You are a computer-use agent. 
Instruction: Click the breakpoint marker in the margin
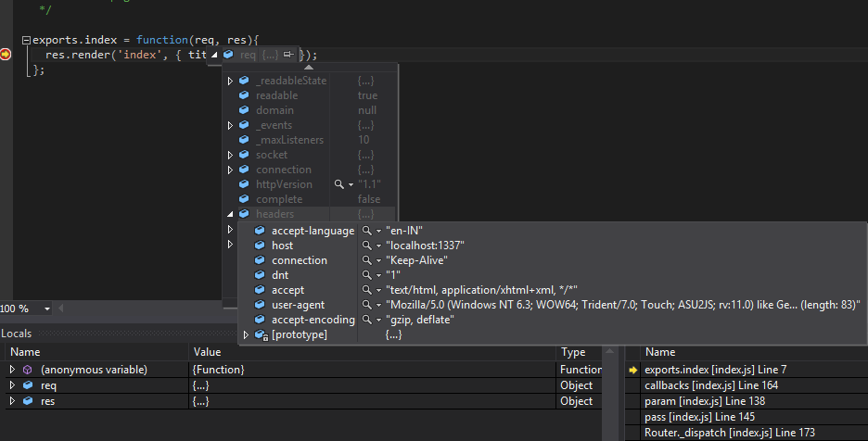click(x=6, y=55)
